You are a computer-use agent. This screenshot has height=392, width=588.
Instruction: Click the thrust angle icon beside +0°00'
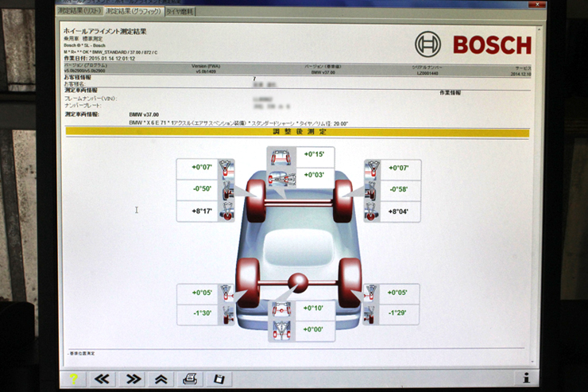tap(281, 331)
